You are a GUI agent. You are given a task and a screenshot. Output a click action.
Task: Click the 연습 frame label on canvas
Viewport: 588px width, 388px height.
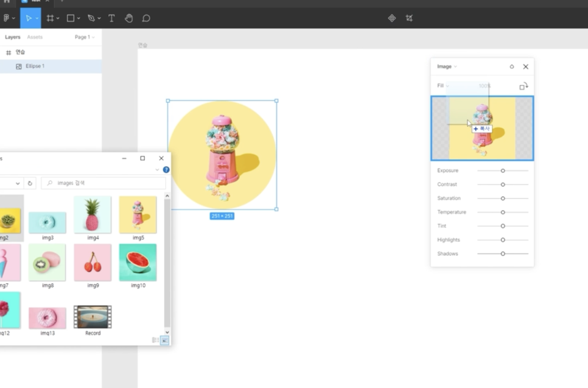[x=142, y=45]
